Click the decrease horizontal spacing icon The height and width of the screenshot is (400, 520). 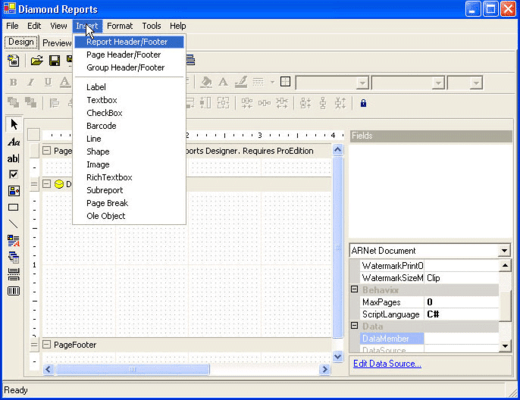click(282, 103)
